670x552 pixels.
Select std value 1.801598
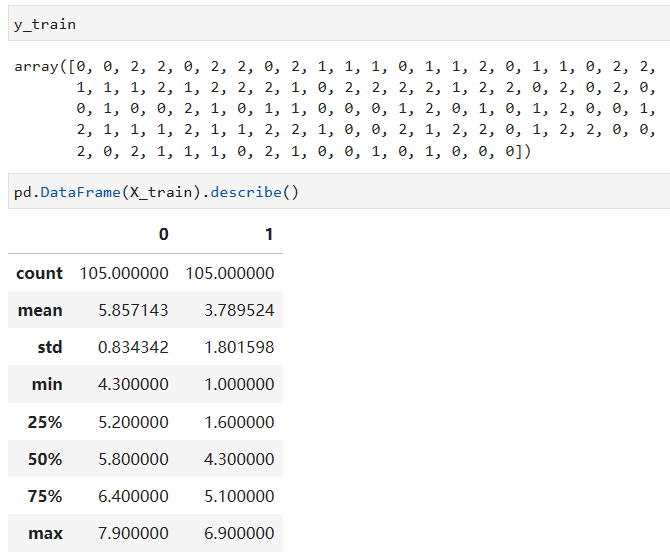coord(239,347)
